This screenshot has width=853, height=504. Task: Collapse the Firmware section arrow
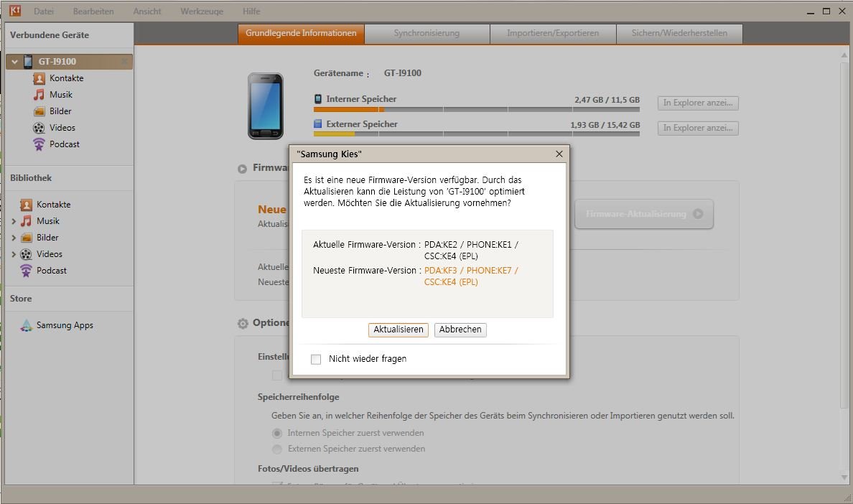point(242,169)
